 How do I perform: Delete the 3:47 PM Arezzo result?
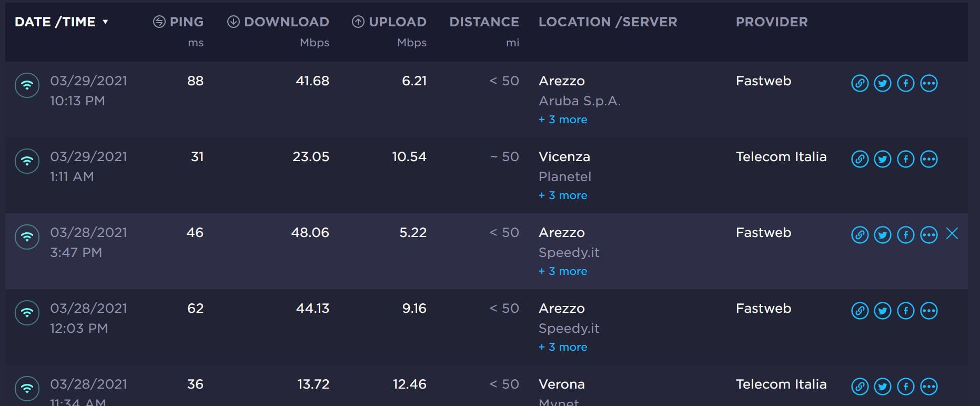click(952, 234)
